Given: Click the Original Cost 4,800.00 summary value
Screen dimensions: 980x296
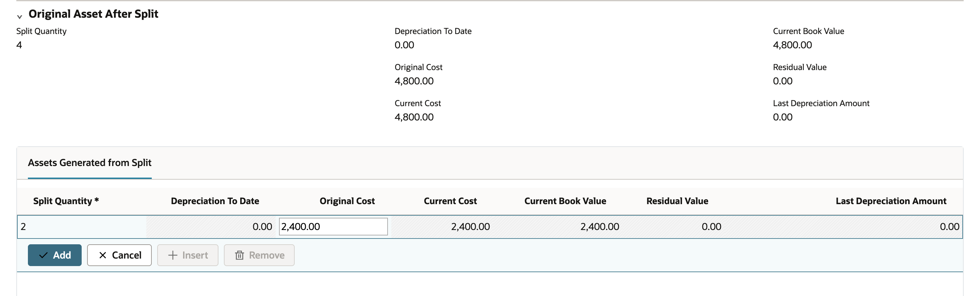Looking at the screenshot, I should click(414, 81).
